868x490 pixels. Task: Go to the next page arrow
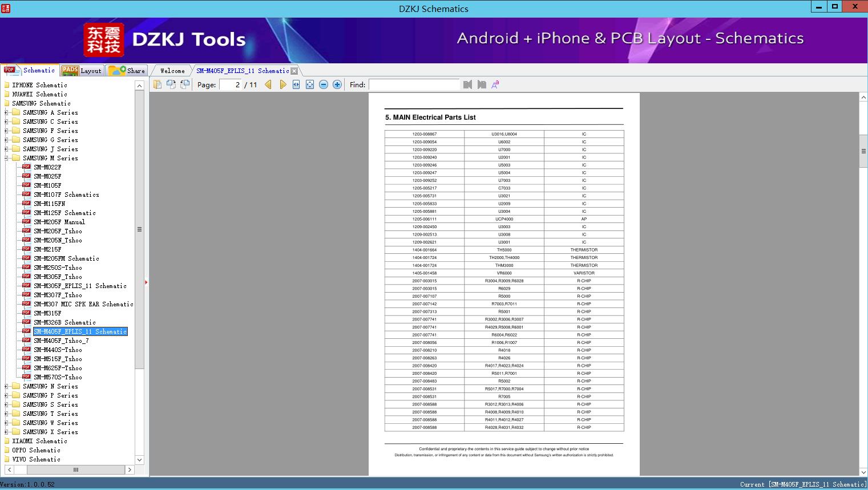tap(282, 84)
